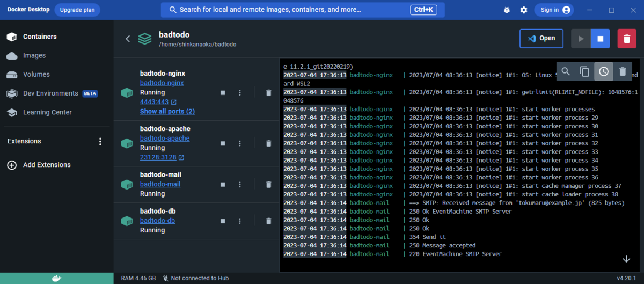The height and width of the screenshot is (284, 644).
Task: Open the badtodo-mail container link
Action: click(160, 184)
